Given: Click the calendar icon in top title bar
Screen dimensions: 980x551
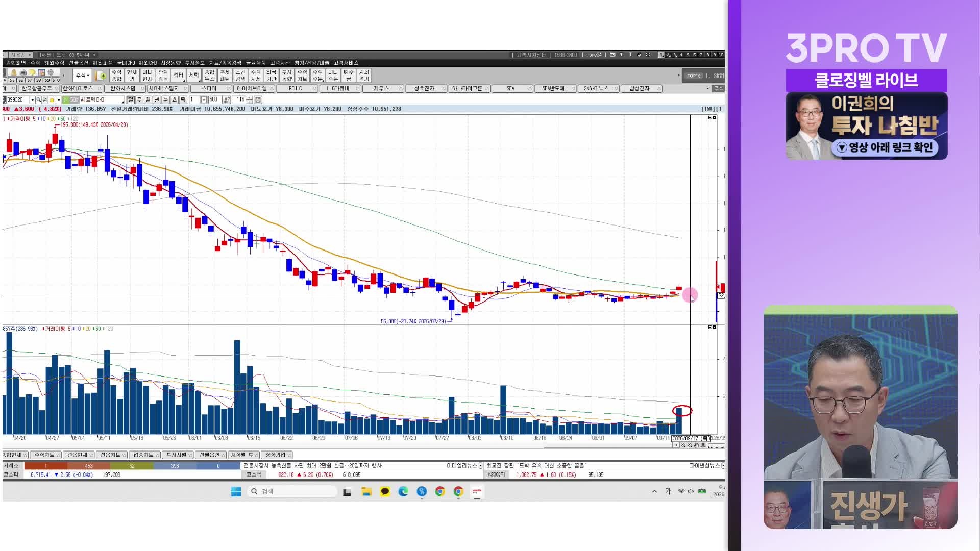Looking at the screenshot, I should point(612,55).
